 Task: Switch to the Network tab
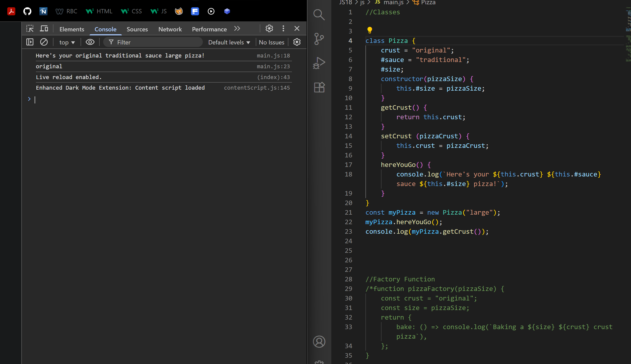170,29
